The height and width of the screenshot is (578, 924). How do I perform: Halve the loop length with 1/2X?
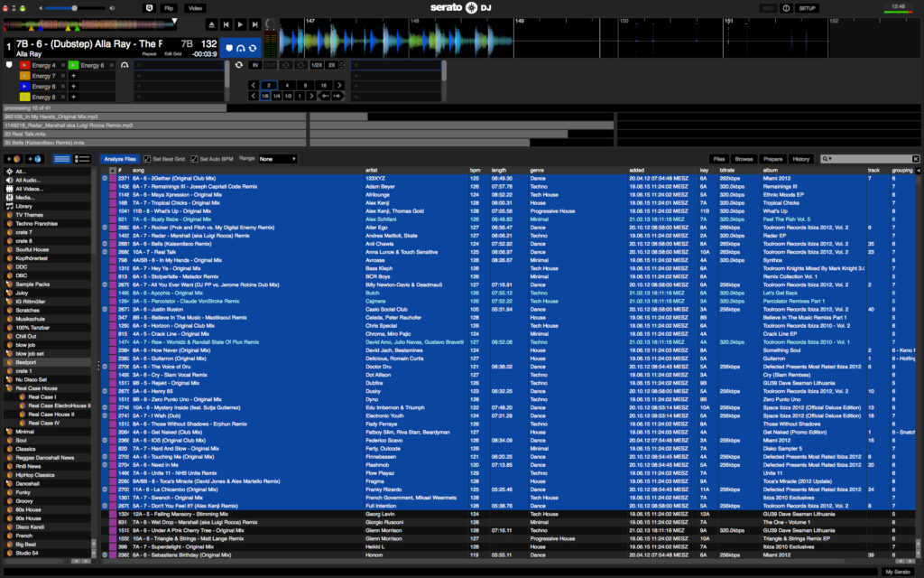click(x=317, y=65)
